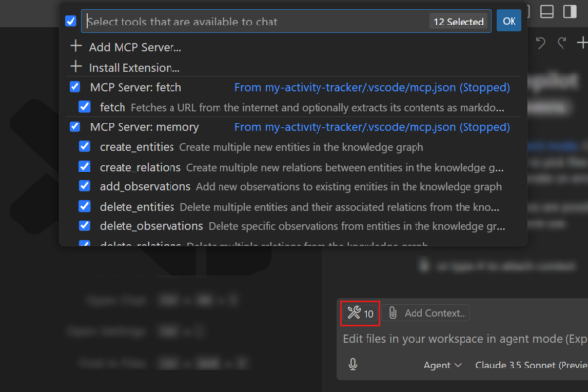Screen dimensions: 588x392
Task: Toggle the select-all tools checkbox
Action: point(71,22)
